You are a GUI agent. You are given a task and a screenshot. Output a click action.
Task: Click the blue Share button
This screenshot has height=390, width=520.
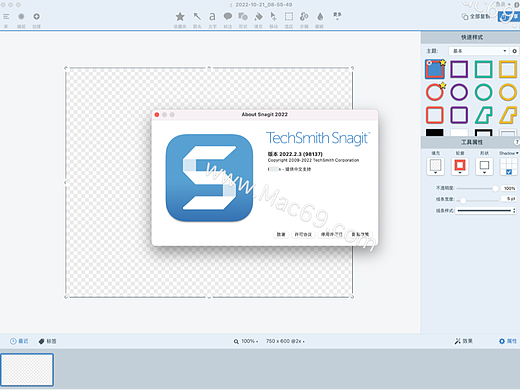point(508,16)
